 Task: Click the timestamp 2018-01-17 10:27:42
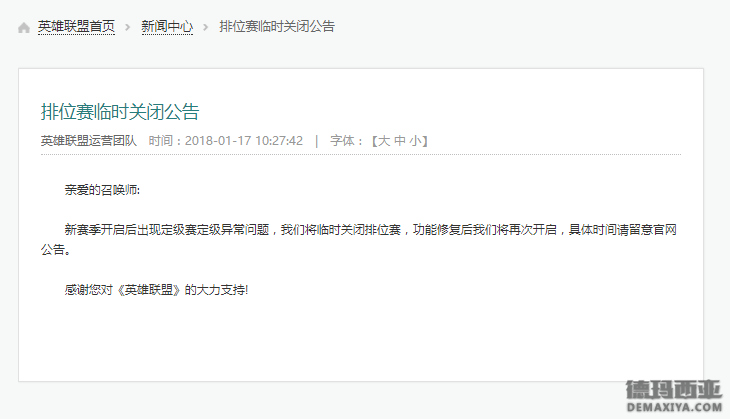[244, 141]
